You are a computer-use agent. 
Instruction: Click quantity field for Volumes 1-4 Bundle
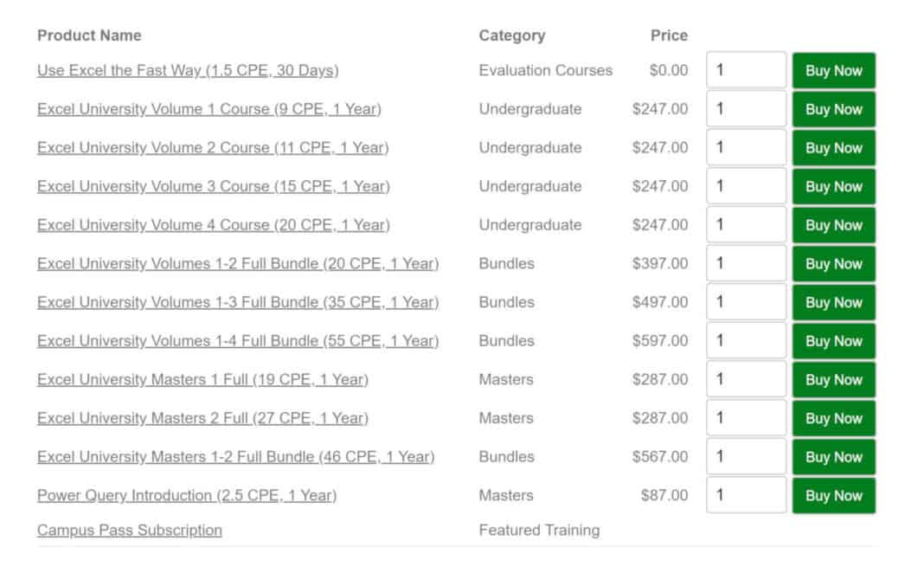click(x=745, y=340)
